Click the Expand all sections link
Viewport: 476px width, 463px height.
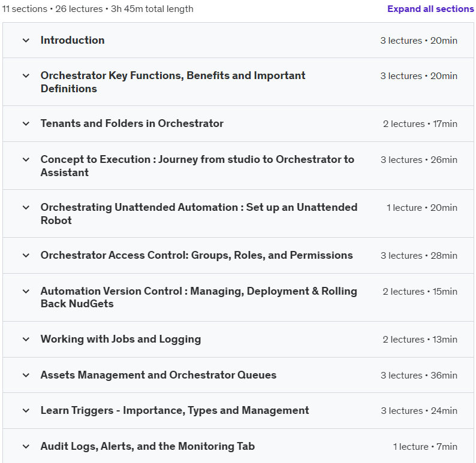pyautogui.click(x=430, y=9)
